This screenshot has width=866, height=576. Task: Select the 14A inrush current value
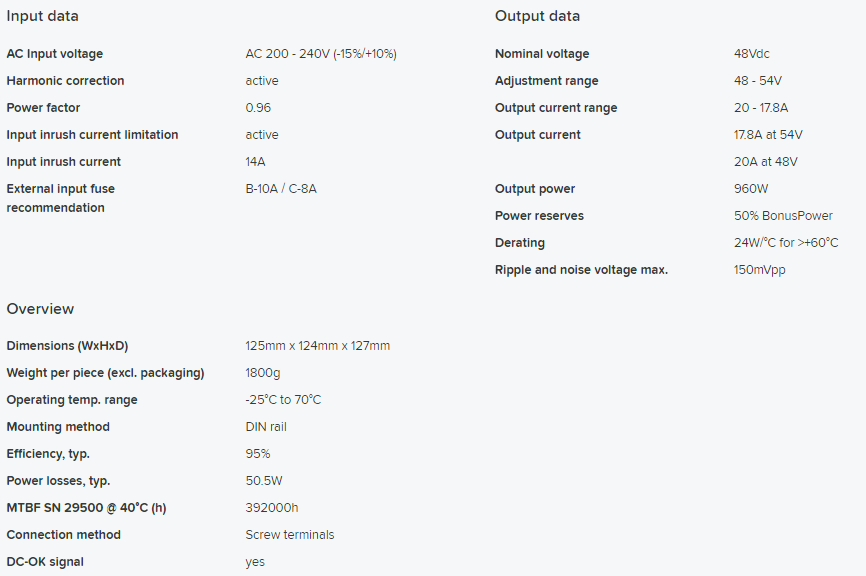tap(255, 162)
